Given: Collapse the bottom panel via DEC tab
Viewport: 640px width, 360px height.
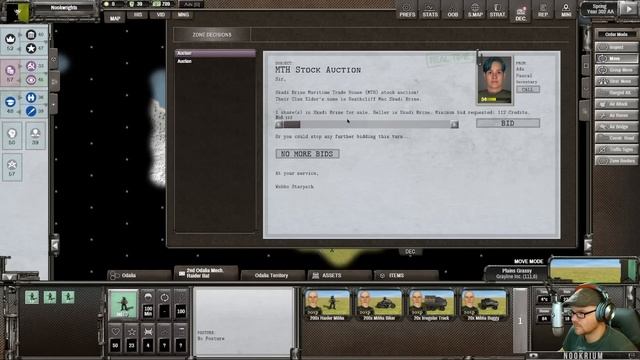Looking at the screenshot, I should click(x=410, y=251).
